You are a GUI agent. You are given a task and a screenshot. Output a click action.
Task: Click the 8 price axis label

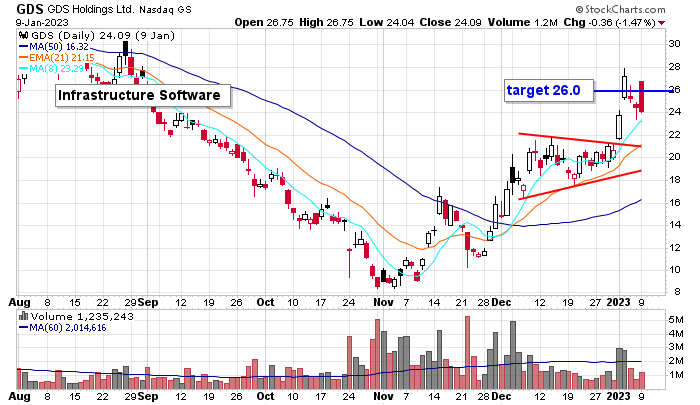(677, 292)
